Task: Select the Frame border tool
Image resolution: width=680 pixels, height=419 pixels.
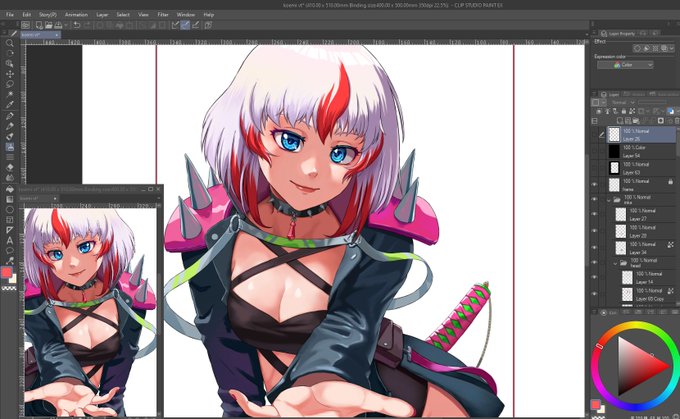Action: click(10, 220)
